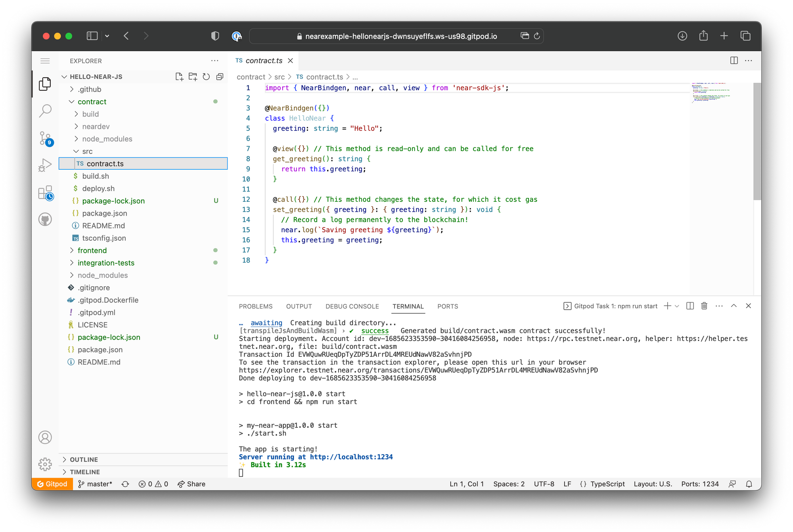Open the Search view in activity bar
The width and height of the screenshot is (793, 532).
tap(45, 111)
